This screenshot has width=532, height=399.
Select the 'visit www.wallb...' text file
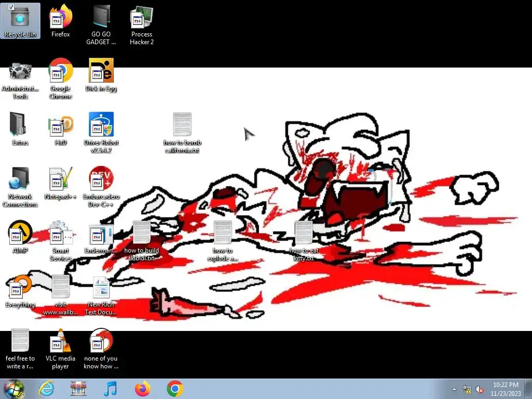[60, 295]
